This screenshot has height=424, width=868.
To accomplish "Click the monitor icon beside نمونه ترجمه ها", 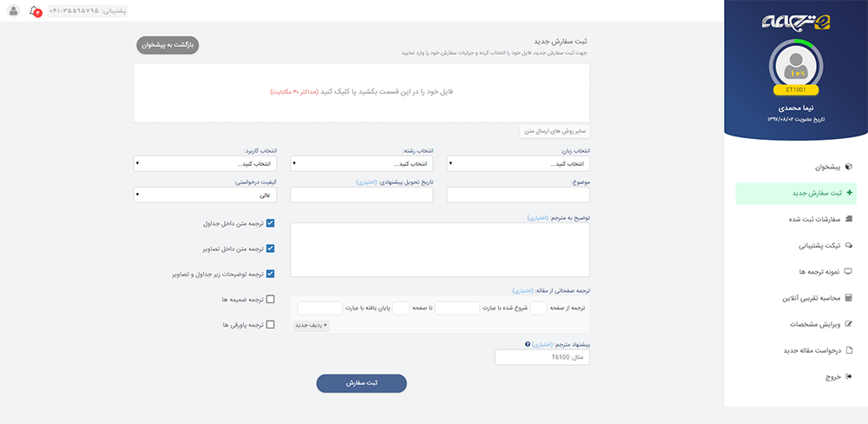I will 850,272.
